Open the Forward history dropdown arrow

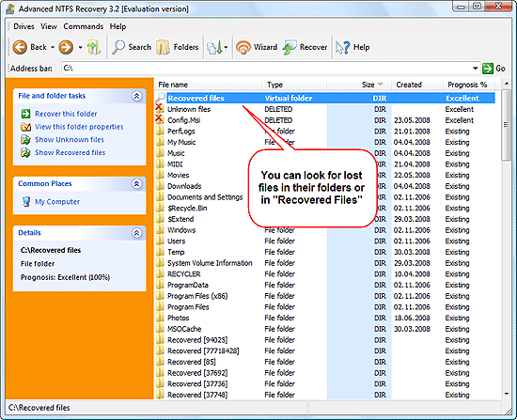(80, 48)
